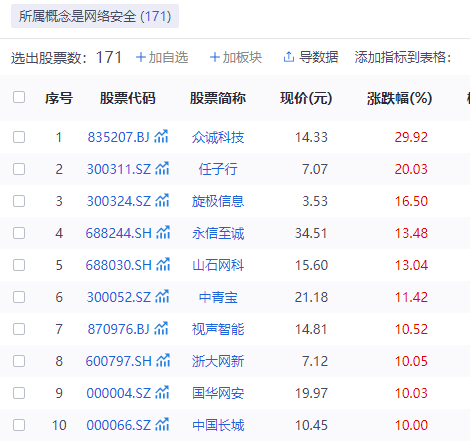Tick the checkbox for 视声智能 row
The height and width of the screenshot is (444, 470).
click(x=19, y=329)
